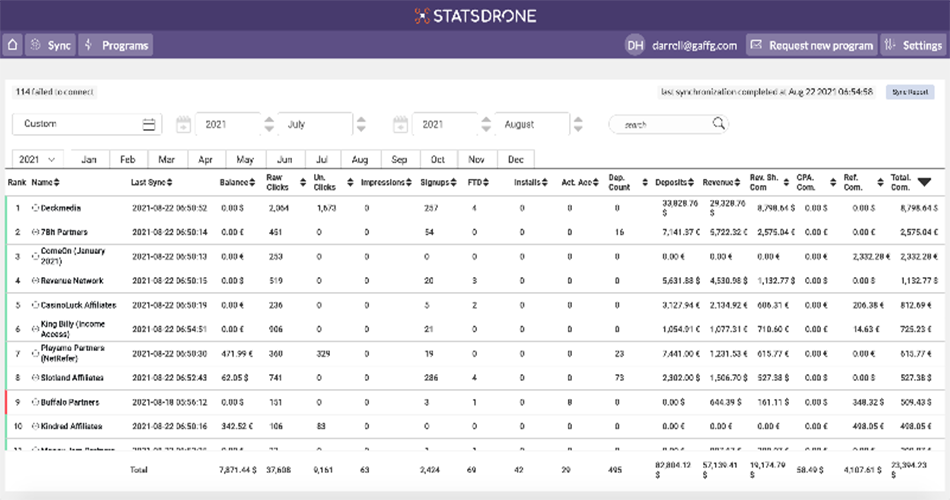Viewport: 950px width, 500px height.
Task: Open the Custom date range dropdown
Action: pyautogui.click(x=86, y=124)
